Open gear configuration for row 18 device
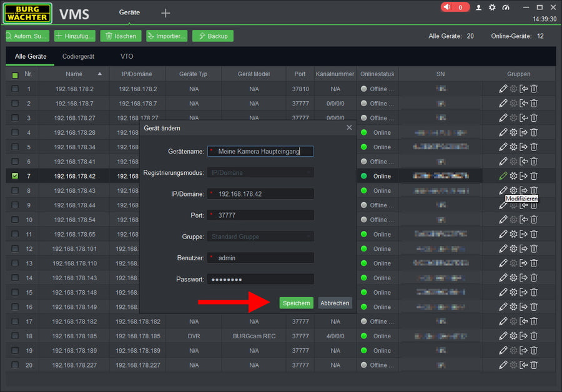This screenshot has width=562, height=392. 513,336
